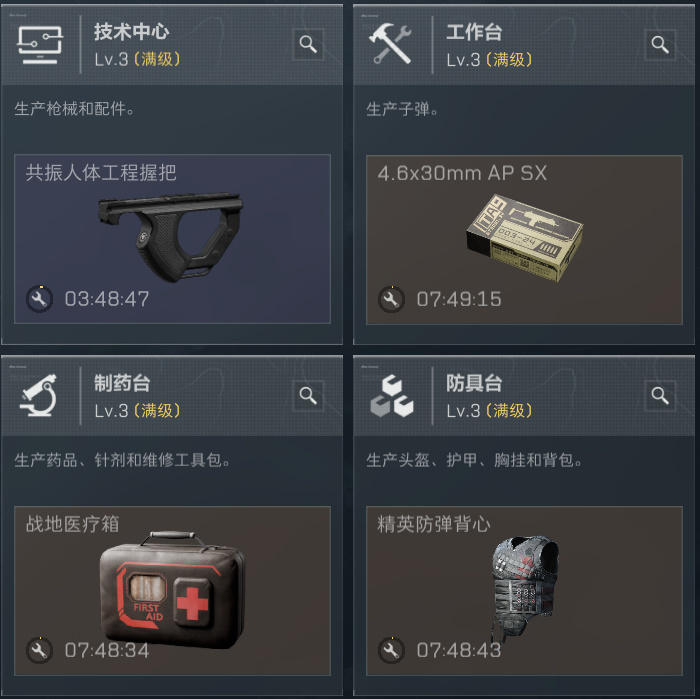Screen dimensions: 700x699
Task: Open the 技术中心 station title
Action: (131, 32)
